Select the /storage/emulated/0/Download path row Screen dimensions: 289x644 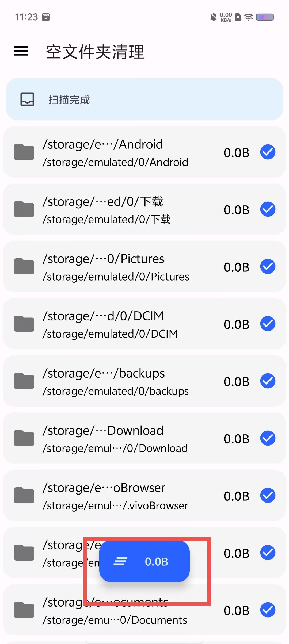144,438
